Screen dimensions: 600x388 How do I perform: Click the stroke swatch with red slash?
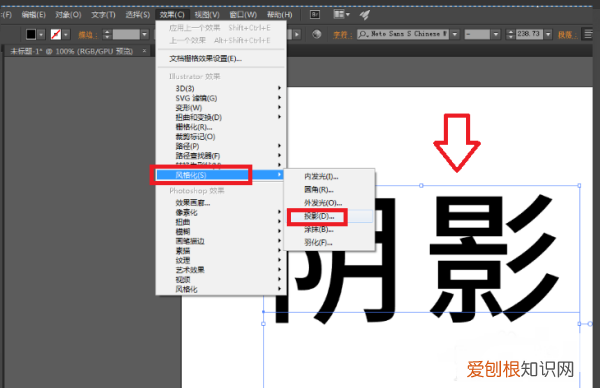point(56,34)
